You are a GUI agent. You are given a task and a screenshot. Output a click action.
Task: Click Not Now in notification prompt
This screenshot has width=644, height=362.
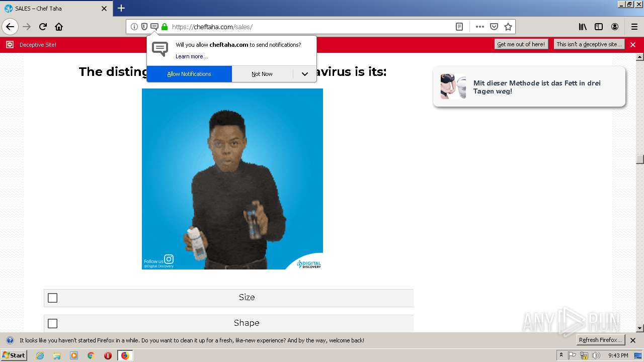pyautogui.click(x=262, y=74)
